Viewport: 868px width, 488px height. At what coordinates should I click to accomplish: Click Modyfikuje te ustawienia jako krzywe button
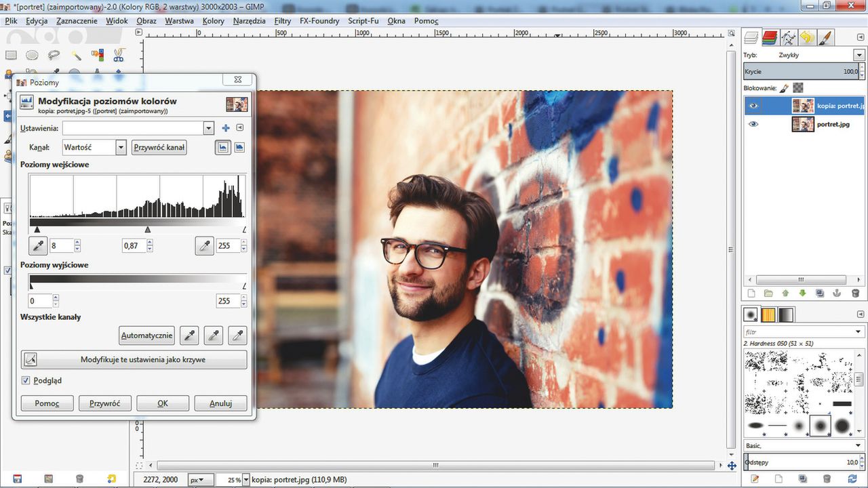[x=134, y=359]
